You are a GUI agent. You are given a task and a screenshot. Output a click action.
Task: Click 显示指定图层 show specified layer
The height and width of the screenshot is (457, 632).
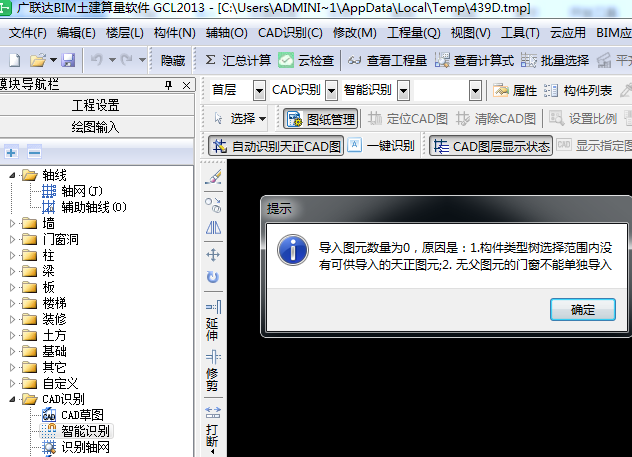pyautogui.click(x=595, y=145)
